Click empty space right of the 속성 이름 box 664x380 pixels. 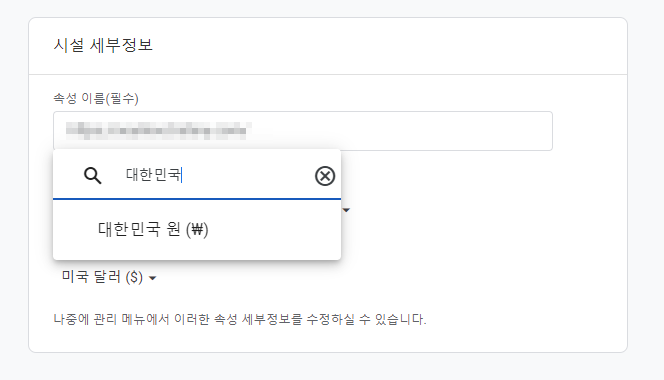coord(589,131)
